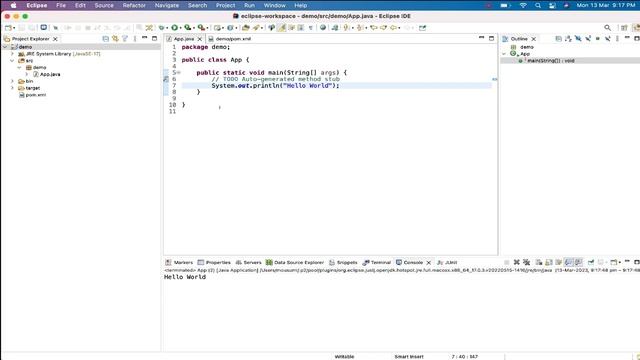Open the Run button dropdown arrow
This screenshot has height=360, width=640.
(180, 28)
